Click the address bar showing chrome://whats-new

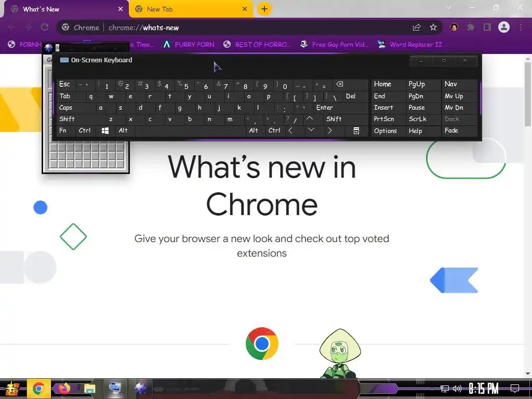(249, 28)
